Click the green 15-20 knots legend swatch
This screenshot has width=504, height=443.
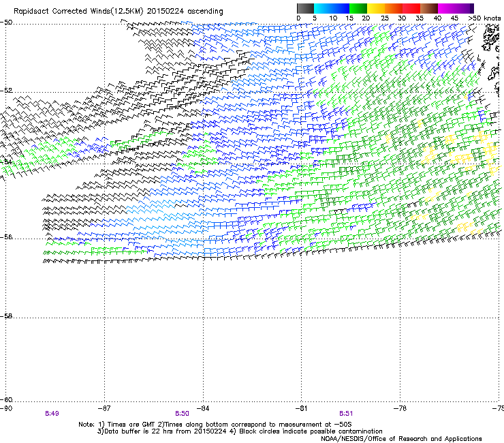click(x=358, y=8)
